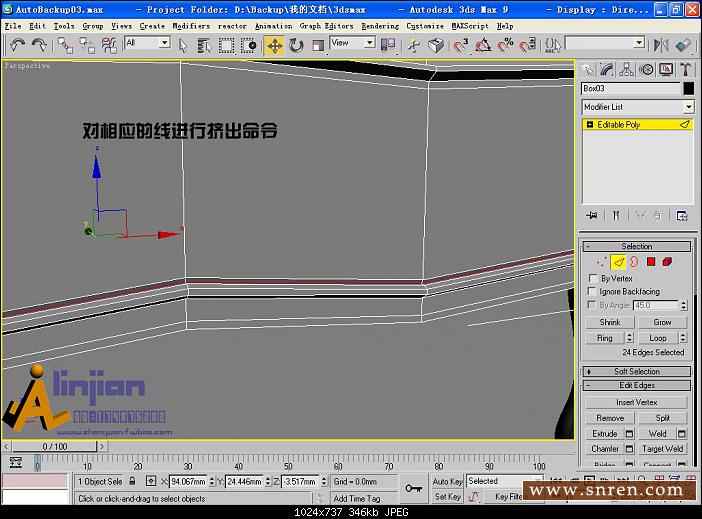Click the time slider showing 0 / 100
Viewport: 702px width, 519px height.
click(54, 446)
